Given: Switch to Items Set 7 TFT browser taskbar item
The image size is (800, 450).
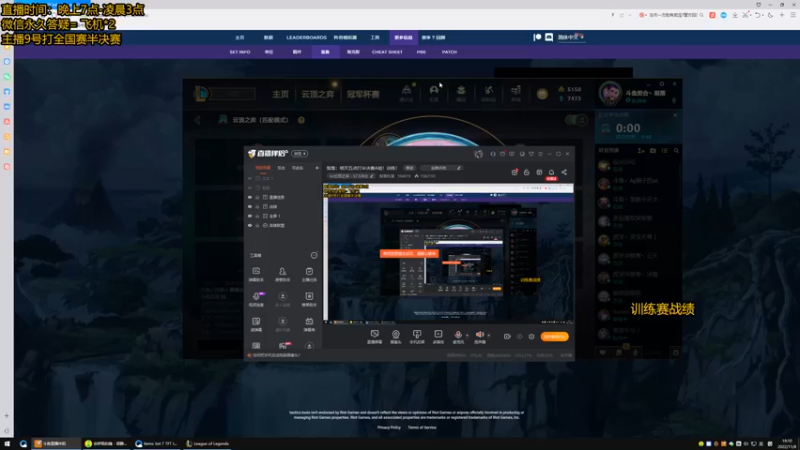Looking at the screenshot, I should [157, 444].
